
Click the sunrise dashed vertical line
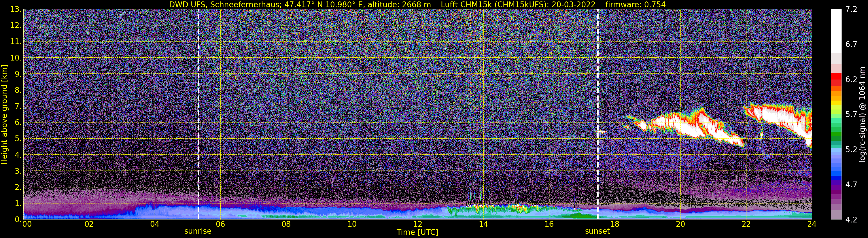click(x=198, y=114)
